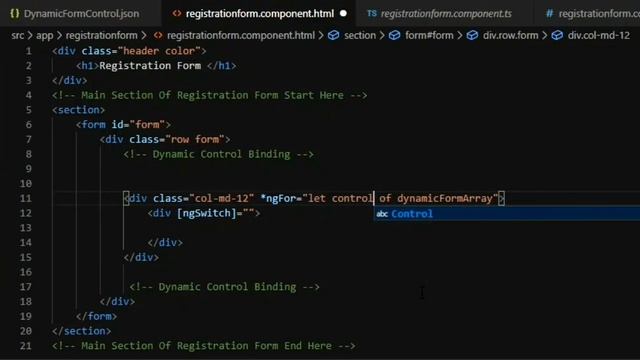Select 'app' in the breadcrumb
Viewport: 640px width, 360px height.
[44, 36]
